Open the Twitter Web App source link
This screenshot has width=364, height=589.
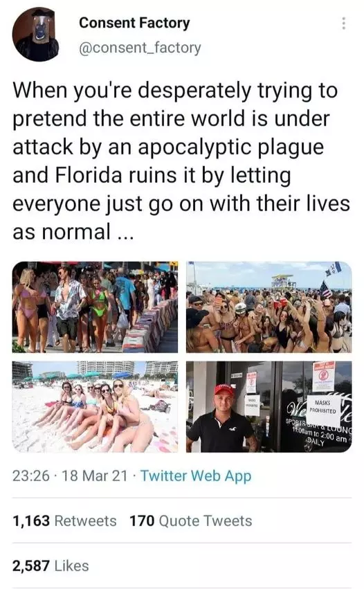196,475
